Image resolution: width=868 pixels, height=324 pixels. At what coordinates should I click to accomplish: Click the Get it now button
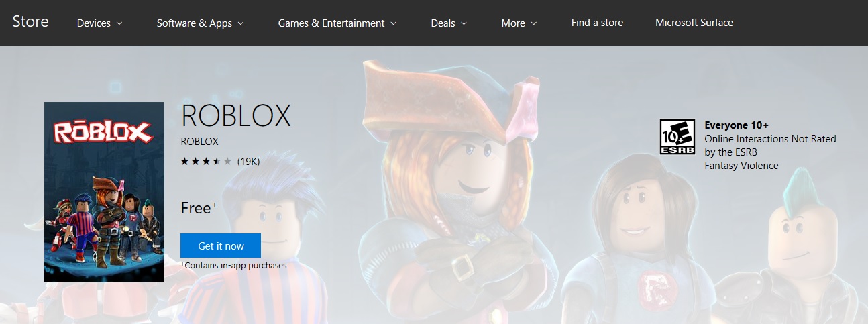click(x=221, y=246)
